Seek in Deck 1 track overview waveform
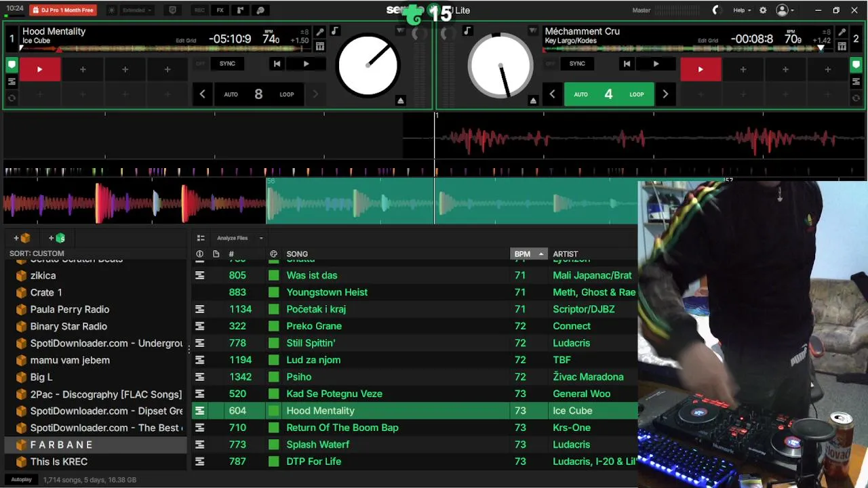Image resolution: width=868 pixels, height=488 pixels. pos(165,49)
